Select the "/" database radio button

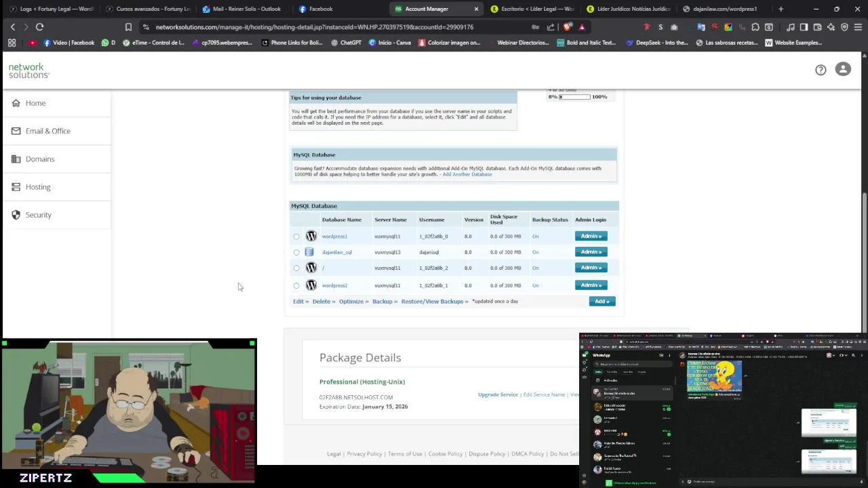pos(296,268)
